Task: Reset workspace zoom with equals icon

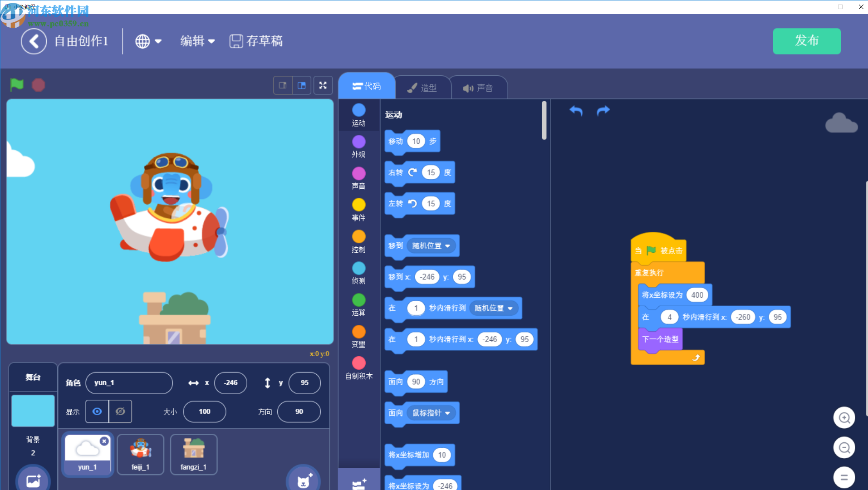Action: click(x=844, y=477)
